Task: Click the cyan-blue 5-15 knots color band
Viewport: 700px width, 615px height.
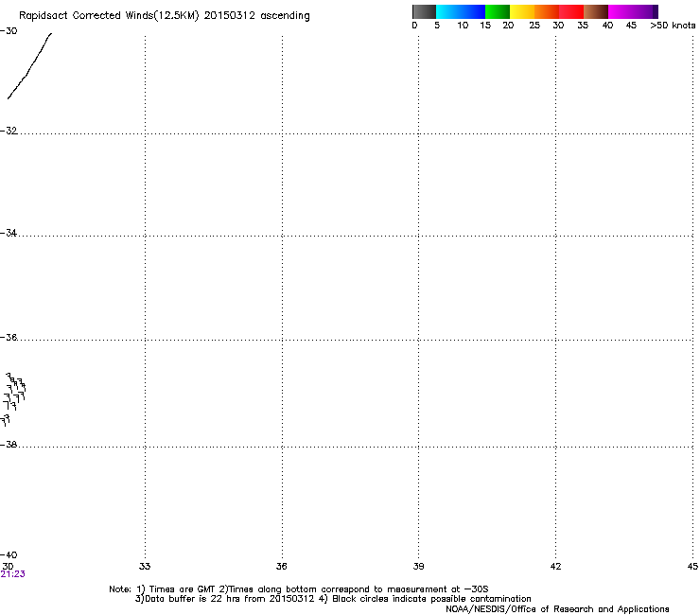Action: click(461, 11)
